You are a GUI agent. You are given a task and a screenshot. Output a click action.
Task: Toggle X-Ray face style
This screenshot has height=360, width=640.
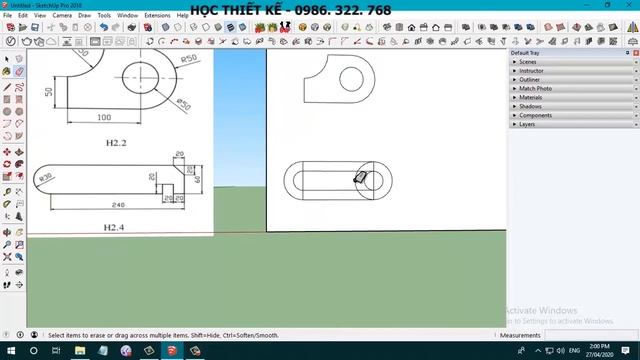pyautogui.click(x=165, y=27)
